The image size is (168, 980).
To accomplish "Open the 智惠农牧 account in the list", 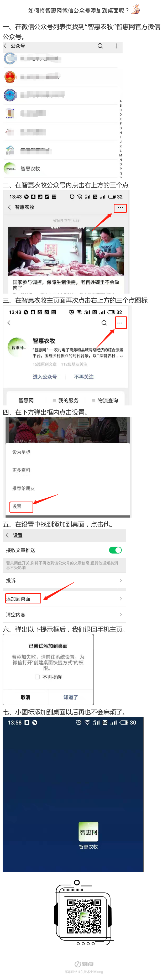I will tap(61, 169).
